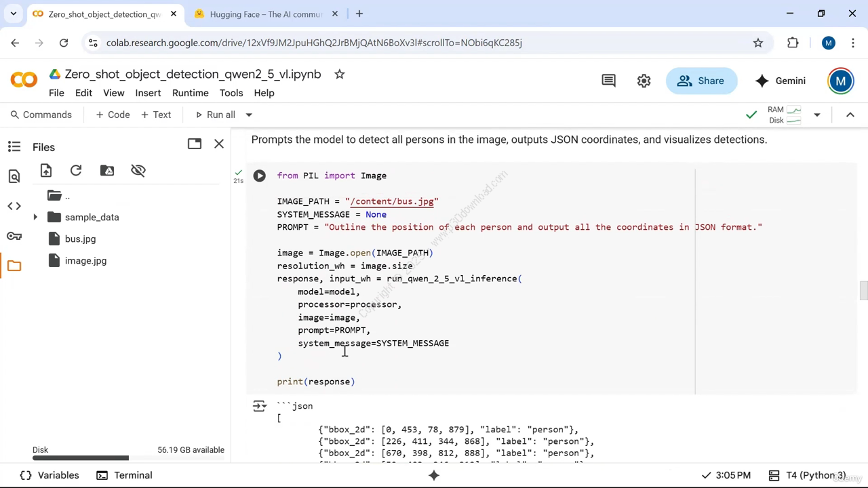Refresh the Files panel listing
This screenshot has height=488, width=868.
tap(76, 171)
